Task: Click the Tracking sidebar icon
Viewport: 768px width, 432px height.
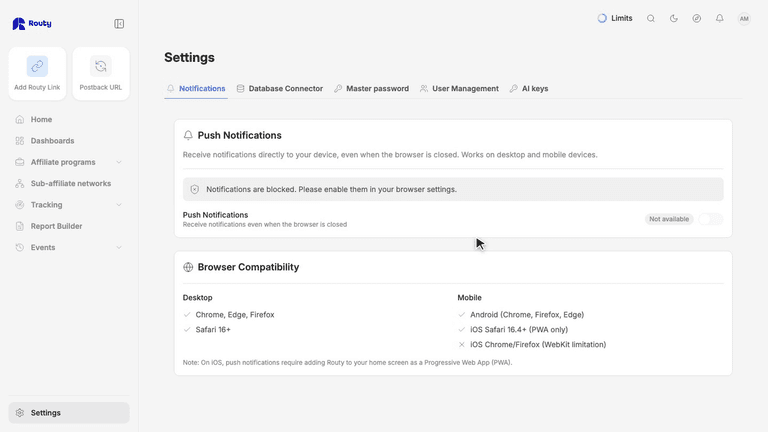Action: click(x=20, y=205)
